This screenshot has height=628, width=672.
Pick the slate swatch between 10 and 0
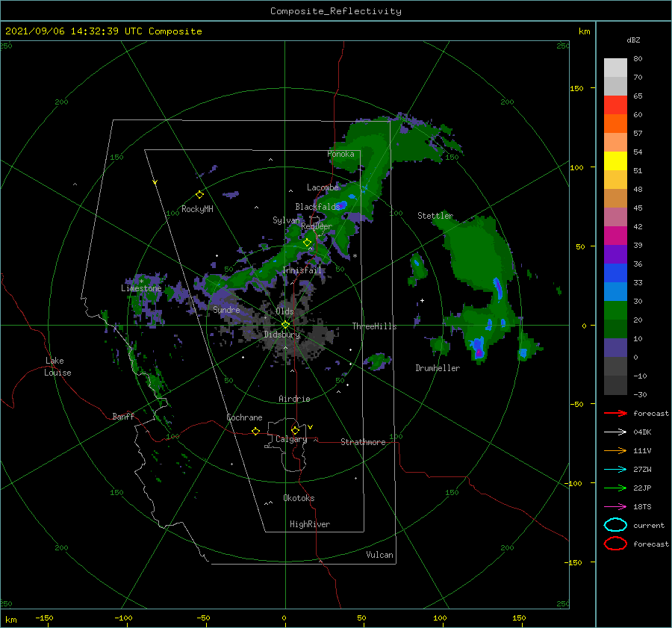click(615, 348)
